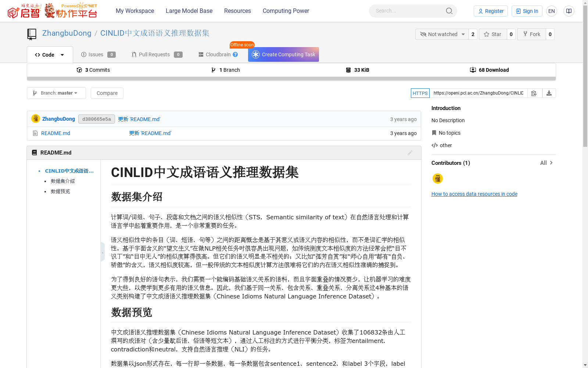This screenshot has height=368, width=588.
Task: Download the repository as an archive
Action: [549, 93]
